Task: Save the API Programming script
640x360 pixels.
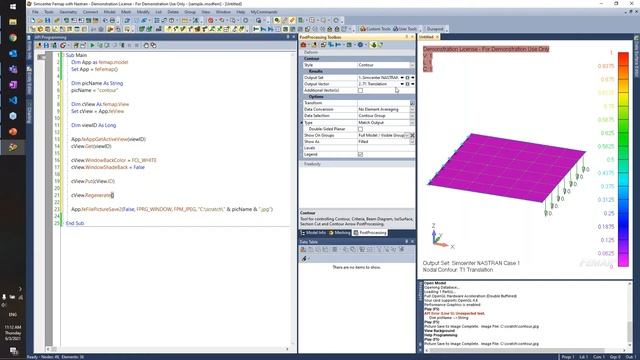Action: click(x=47, y=45)
